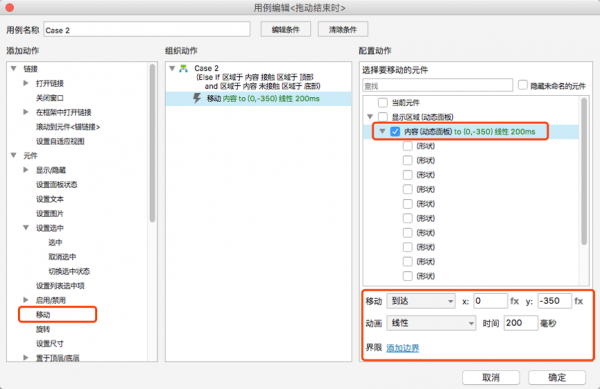Confirm with the 确定 button

[x=557, y=378]
